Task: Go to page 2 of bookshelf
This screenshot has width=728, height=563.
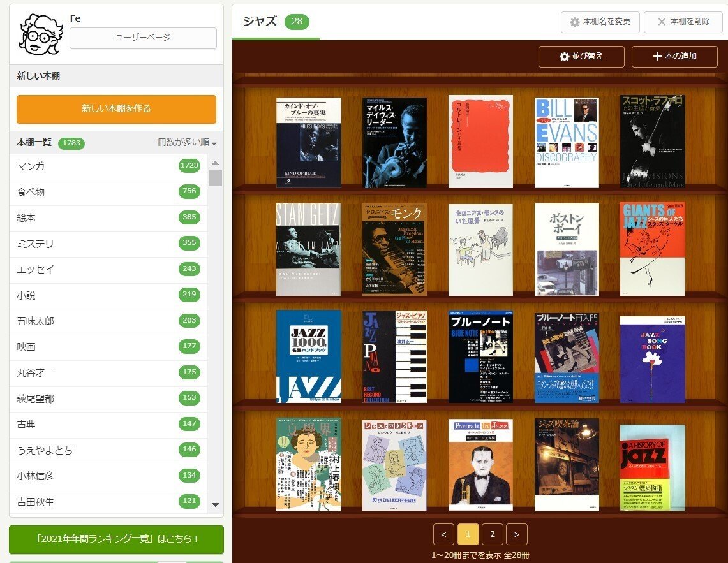Action: (x=492, y=534)
